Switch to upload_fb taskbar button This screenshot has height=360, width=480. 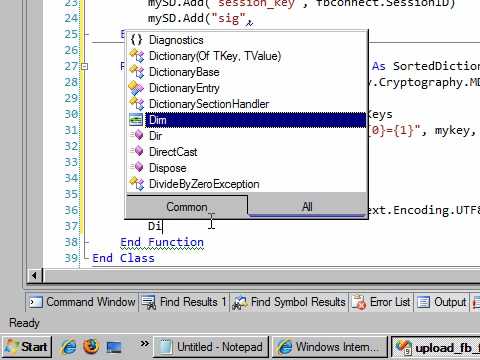(436, 348)
